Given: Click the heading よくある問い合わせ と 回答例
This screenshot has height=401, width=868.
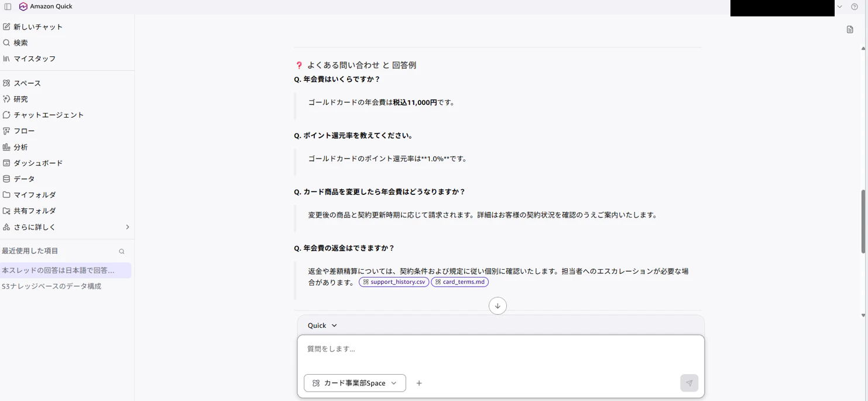Looking at the screenshot, I should pyautogui.click(x=361, y=66).
